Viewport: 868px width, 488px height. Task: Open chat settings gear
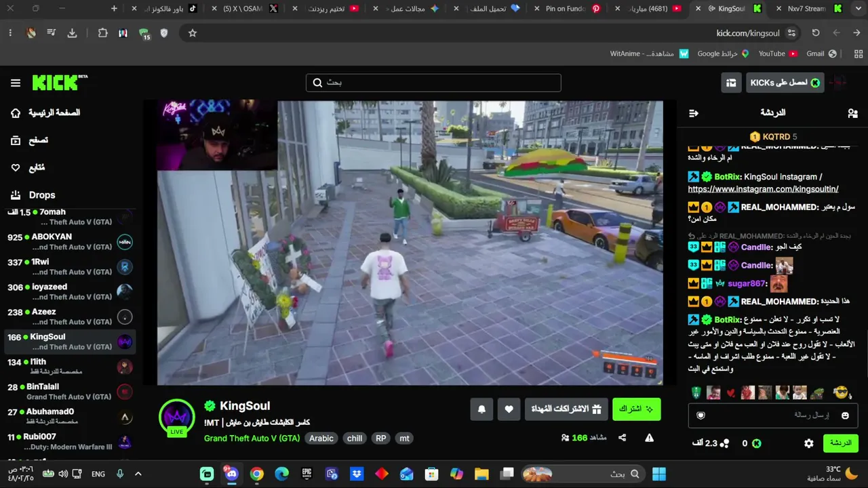pyautogui.click(x=809, y=443)
